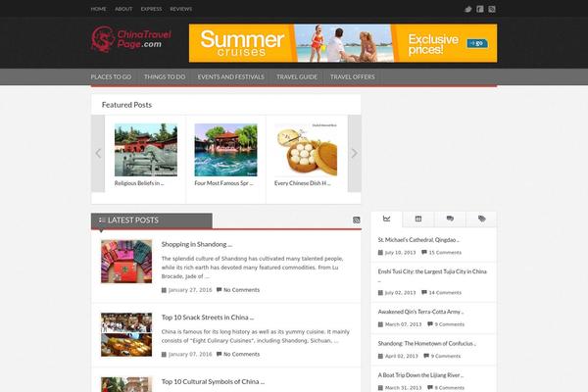Open Travel Offers menu
Viewport: 588px width, 392px height.
(x=353, y=76)
